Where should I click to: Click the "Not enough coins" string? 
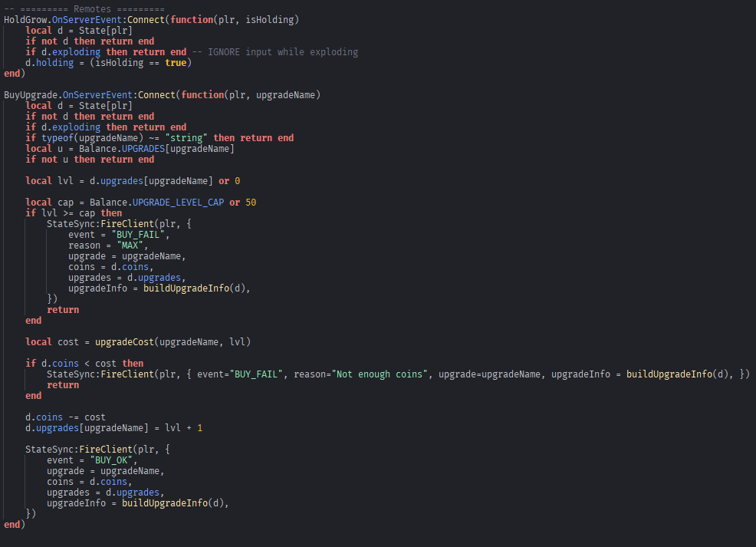point(382,374)
